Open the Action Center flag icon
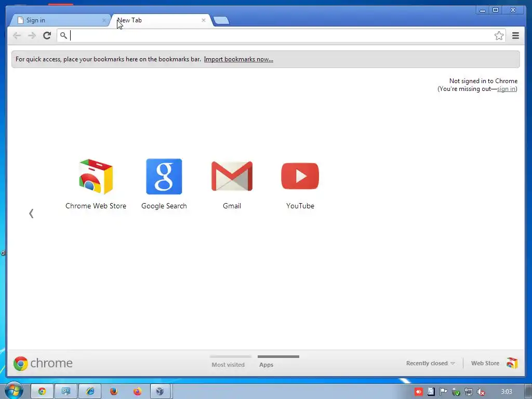Screen dimensions: 532x399 coord(443,392)
